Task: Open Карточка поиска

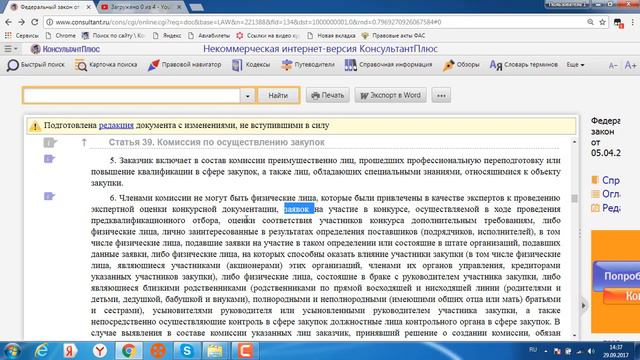Action: tap(106, 65)
